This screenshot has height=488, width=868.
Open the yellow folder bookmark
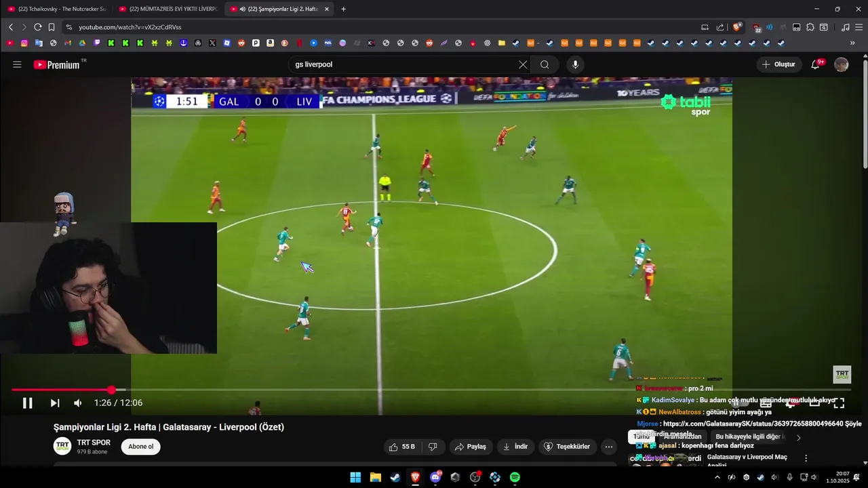[x=501, y=43]
